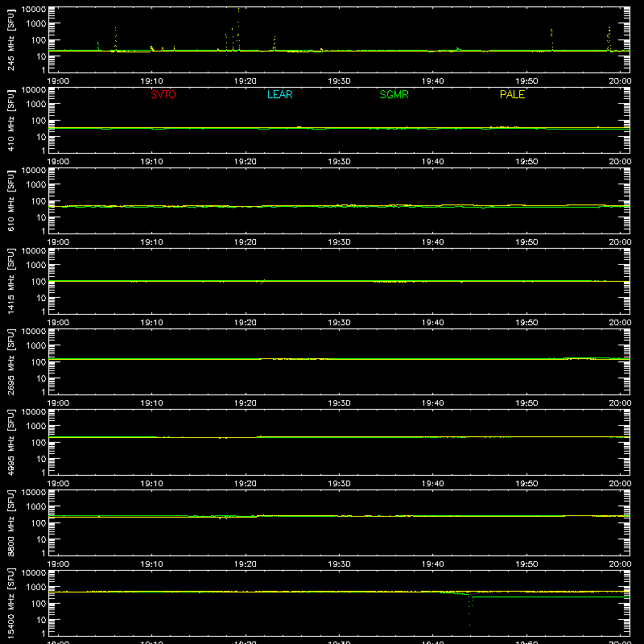This screenshot has height=644, width=644.
Task: Click the 10000 tick label on 245 MHz axis
Action: (34, 10)
